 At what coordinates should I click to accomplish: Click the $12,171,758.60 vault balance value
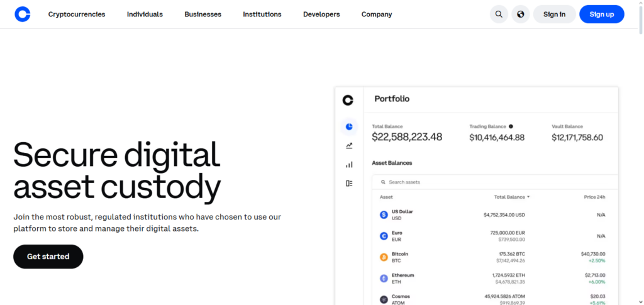click(x=577, y=138)
